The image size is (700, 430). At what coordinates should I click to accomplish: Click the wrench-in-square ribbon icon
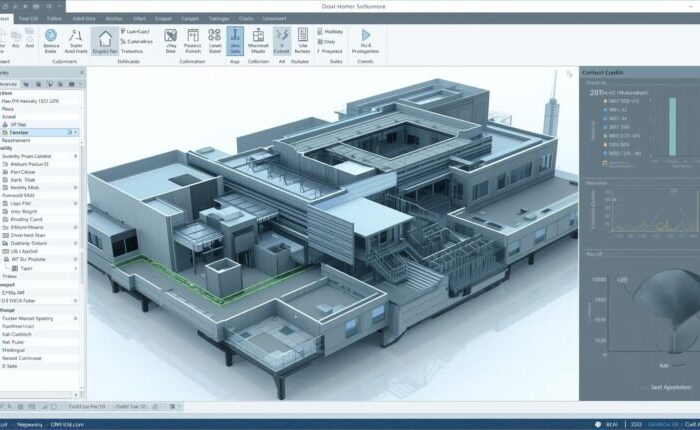(x=171, y=35)
